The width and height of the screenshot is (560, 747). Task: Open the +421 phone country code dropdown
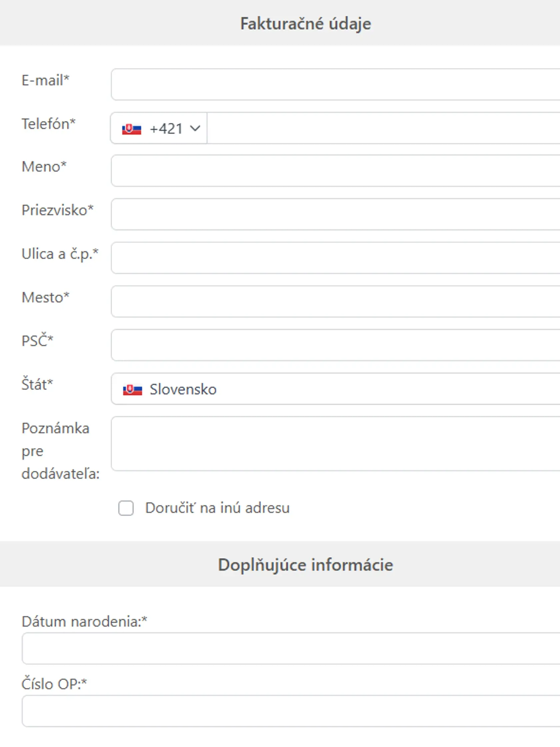point(159,128)
